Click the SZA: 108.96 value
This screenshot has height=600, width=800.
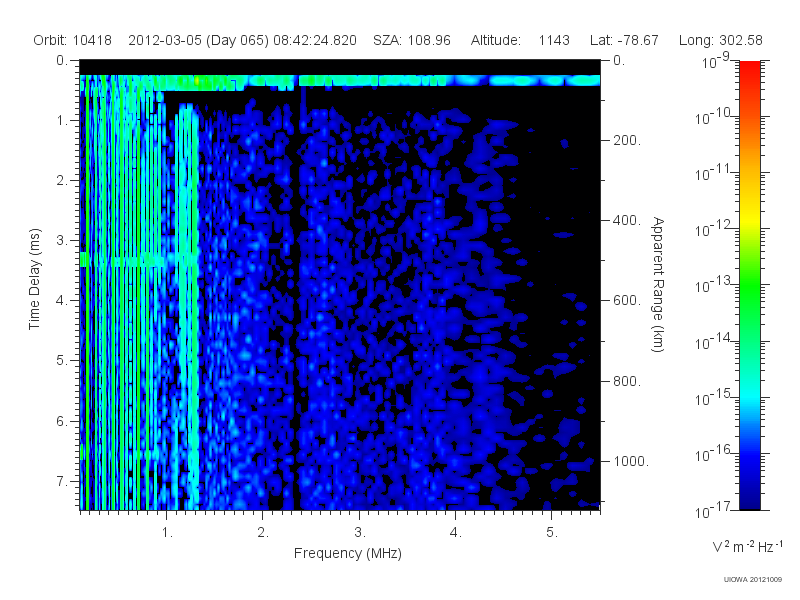pyautogui.click(x=412, y=40)
